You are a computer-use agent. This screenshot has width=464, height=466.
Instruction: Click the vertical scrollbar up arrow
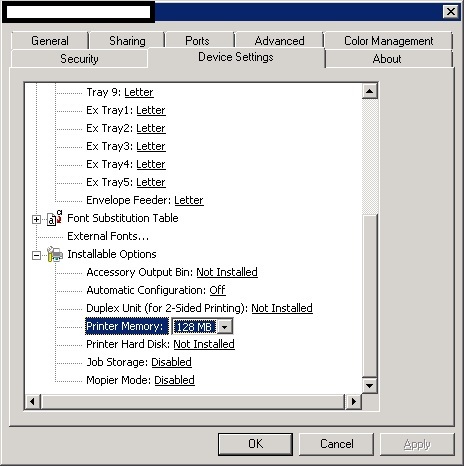(370, 91)
